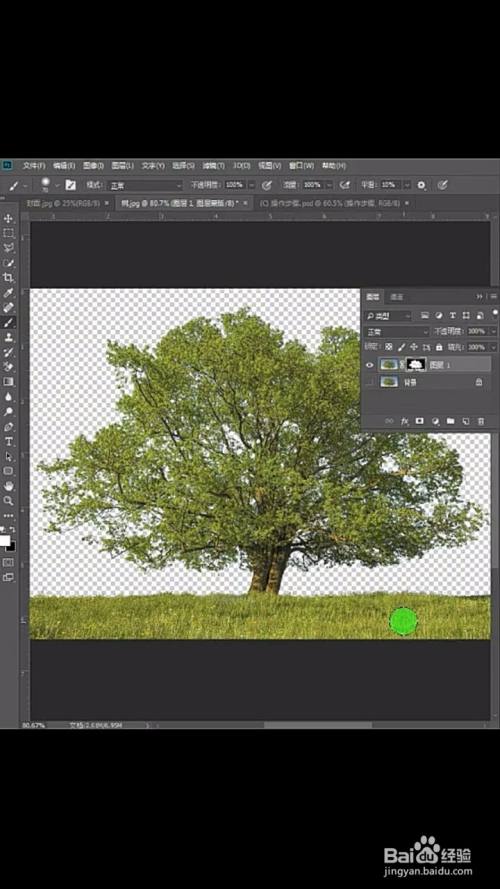
Task: Select the Blur tool
Action: coord(9,397)
